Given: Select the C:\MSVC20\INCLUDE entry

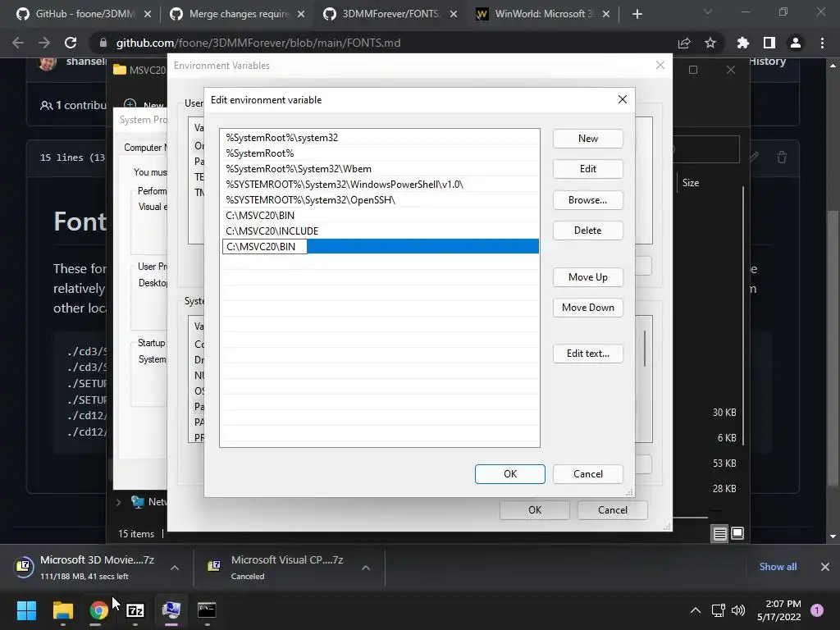Looking at the screenshot, I should [x=379, y=231].
